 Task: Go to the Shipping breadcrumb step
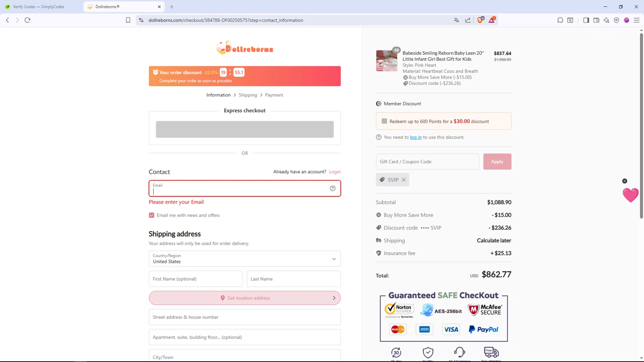248,95
